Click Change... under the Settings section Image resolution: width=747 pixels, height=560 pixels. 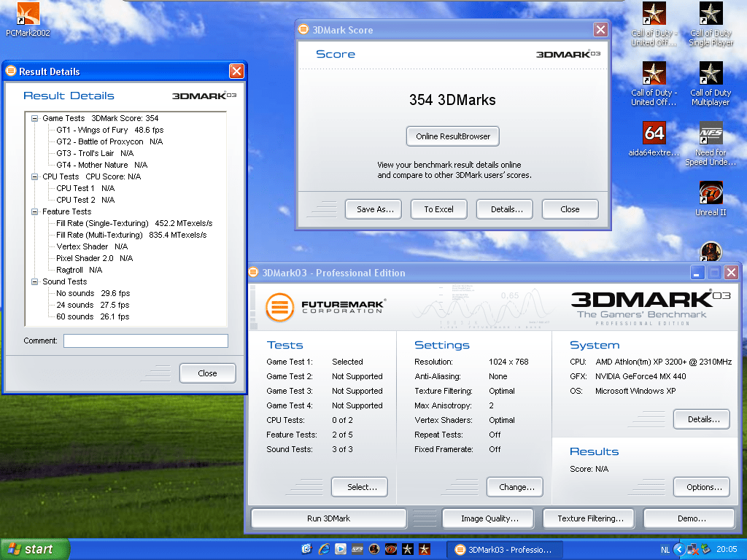(x=515, y=487)
